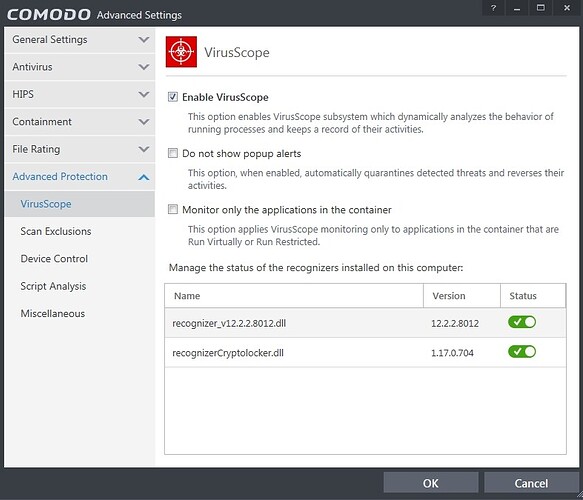Click the red VirusScope biohazard icon
Viewport: 583px width, 500px height.
tap(181, 52)
